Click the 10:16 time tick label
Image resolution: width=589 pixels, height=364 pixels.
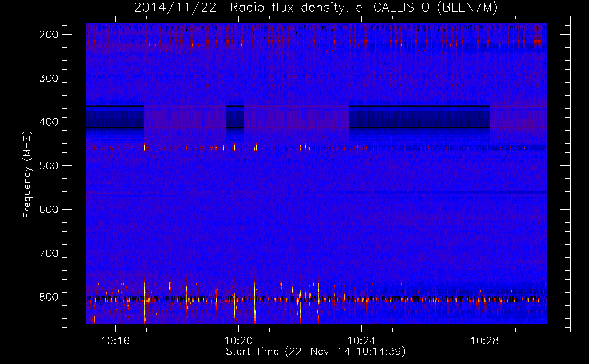pos(115,341)
